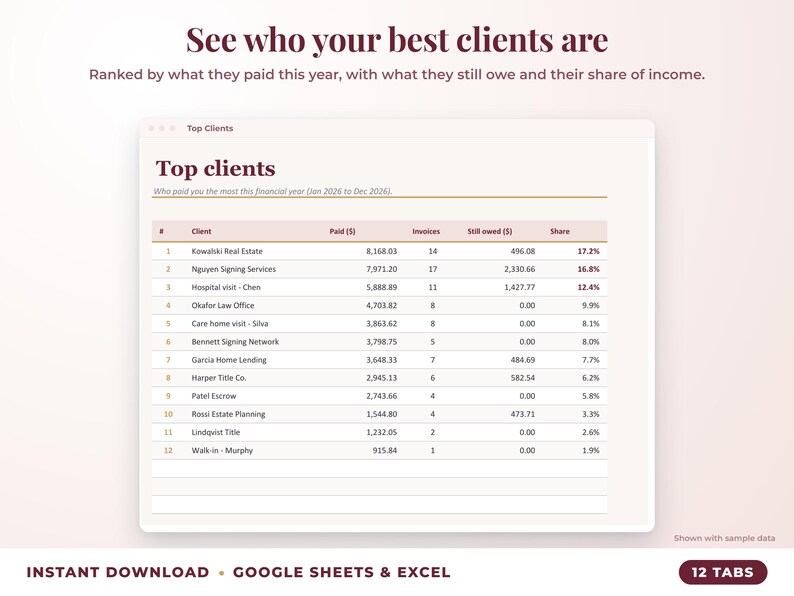Select the paid amount 2,945.13

(x=381, y=378)
